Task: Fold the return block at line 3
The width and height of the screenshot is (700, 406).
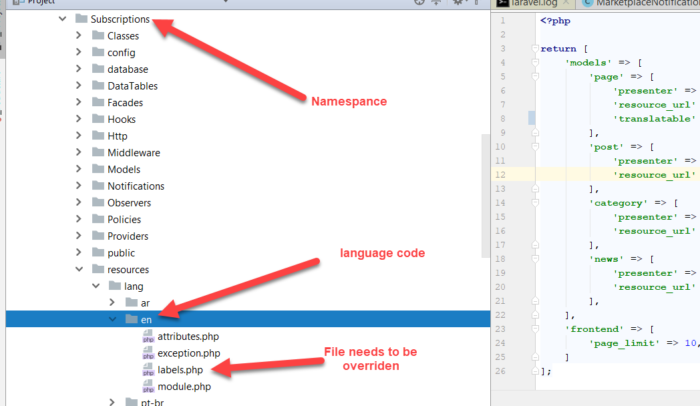Action: (x=535, y=48)
